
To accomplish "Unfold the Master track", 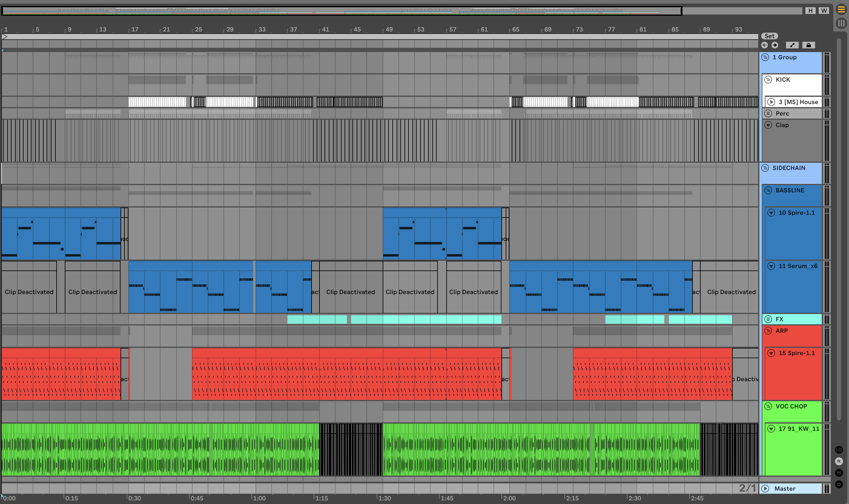I will coord(765,489).
